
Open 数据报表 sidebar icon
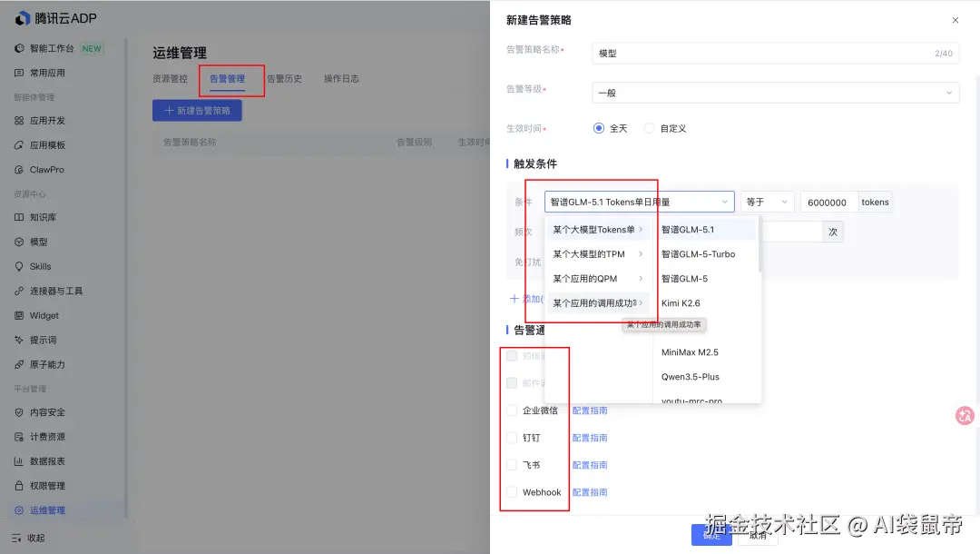coord(19,460)
